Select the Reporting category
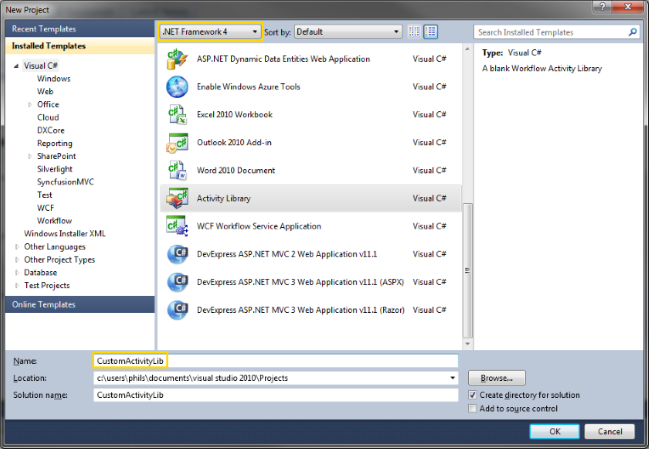The height and width of the screenshot is (449, 649). click(55, 144)
